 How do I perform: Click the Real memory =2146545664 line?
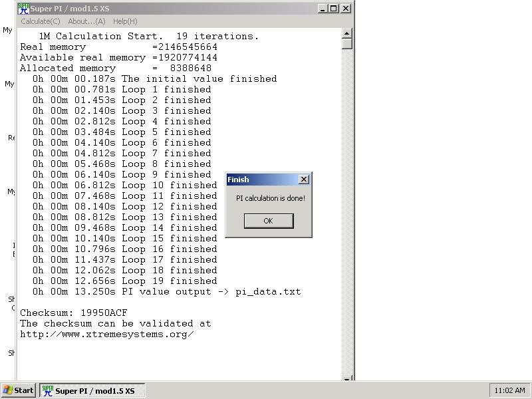(x=119, y=47)
